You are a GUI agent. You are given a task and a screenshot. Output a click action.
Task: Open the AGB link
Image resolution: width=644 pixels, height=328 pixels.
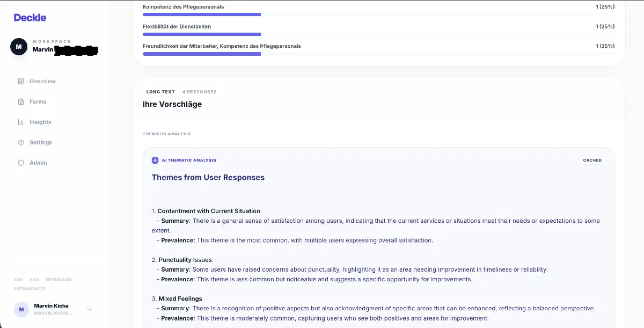[x=18, y=280]
